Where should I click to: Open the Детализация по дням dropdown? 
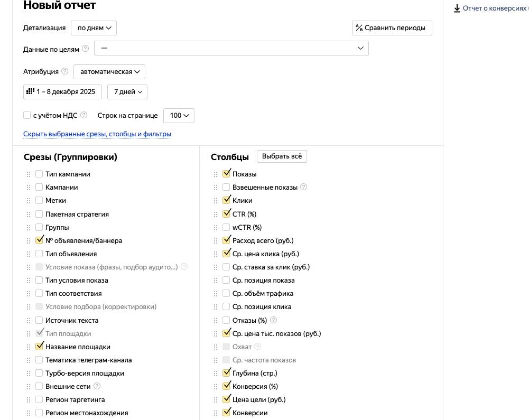point(94,28)
